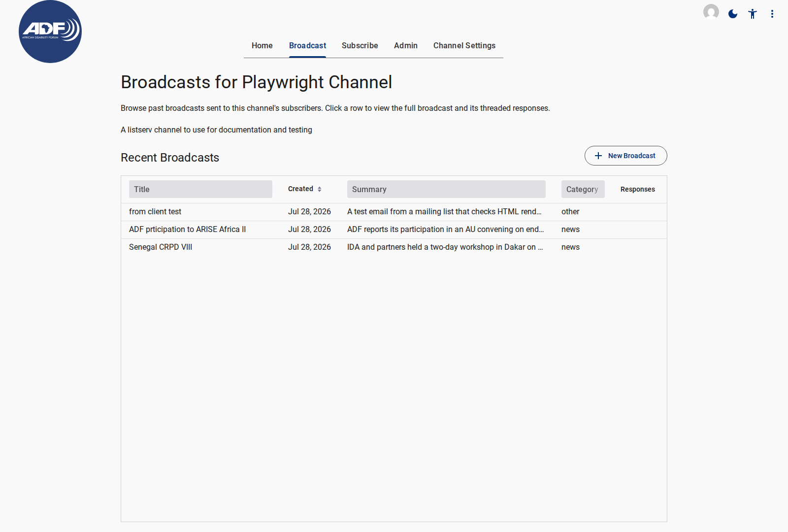Click summary starting 'ADF reports its participation'
The image size is (788, 532).
pos(446,229)
